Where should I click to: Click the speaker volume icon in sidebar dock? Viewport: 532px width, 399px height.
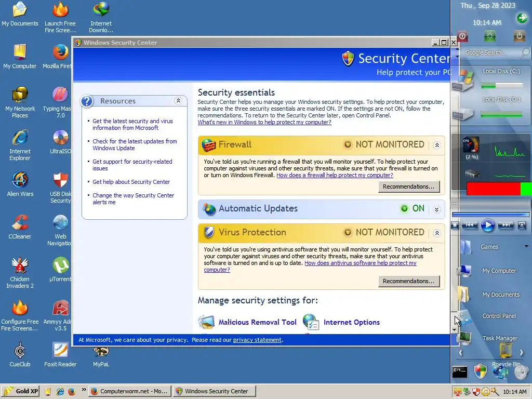(x=521, y=372)
